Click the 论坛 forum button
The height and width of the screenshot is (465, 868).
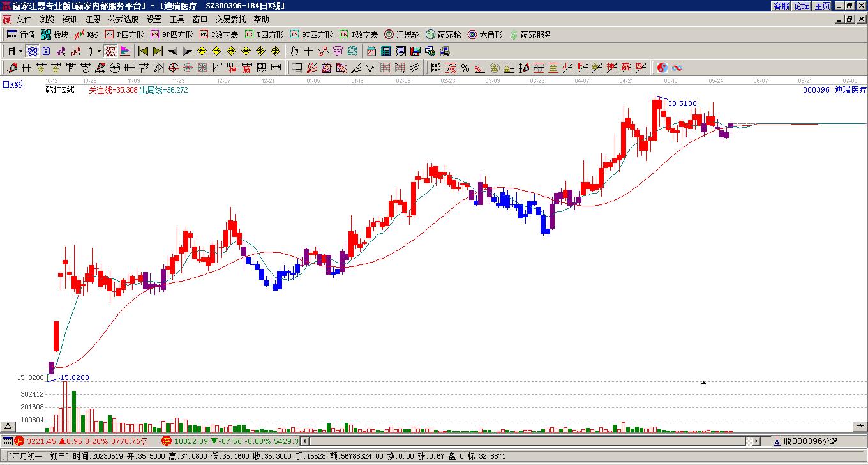802,6
